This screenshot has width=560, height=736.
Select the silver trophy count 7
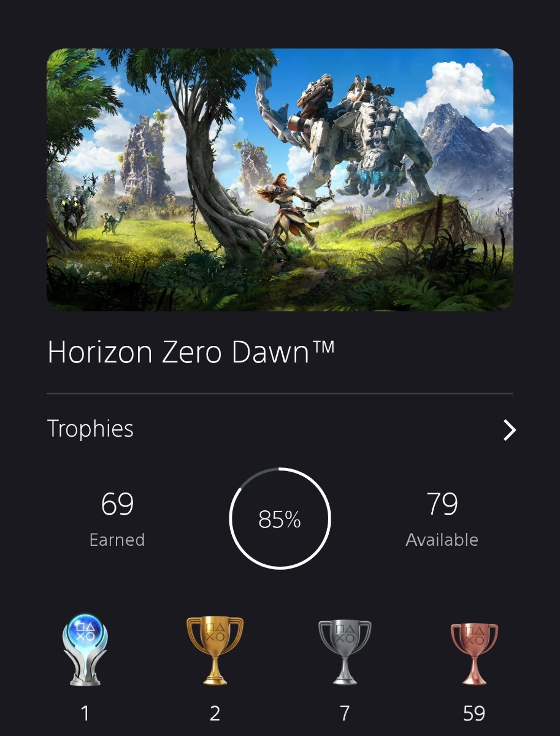(345, 713)
